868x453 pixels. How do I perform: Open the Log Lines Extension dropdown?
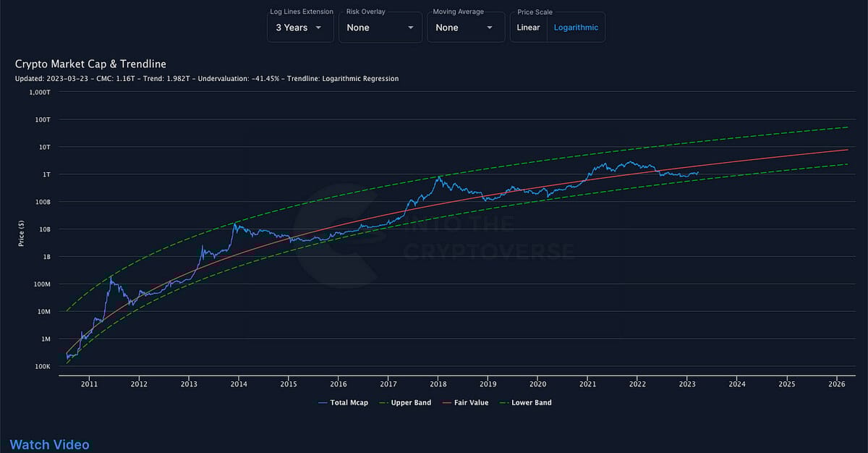[300, 27]
